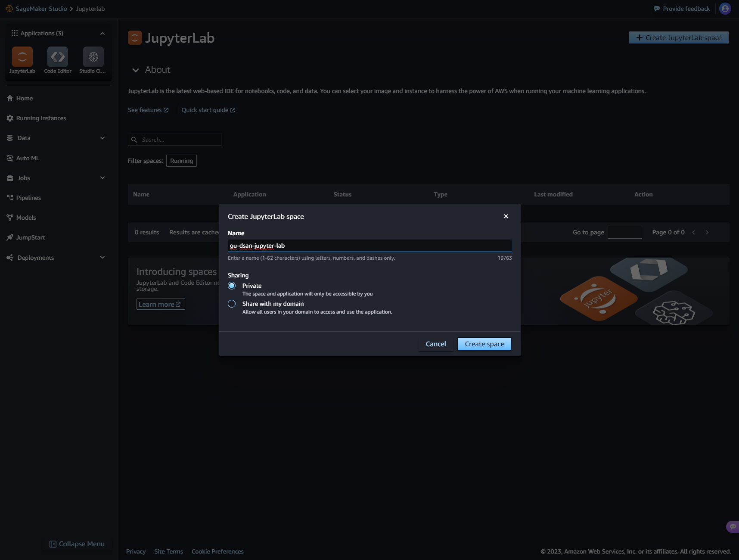Collapse the About section chevron
This screenshot has width=739, height=560.
point(136,70)
